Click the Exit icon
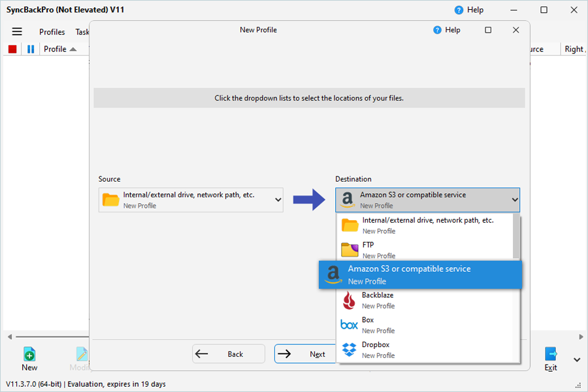The width and height of the screenshot is (588, 392). point(551,354)
